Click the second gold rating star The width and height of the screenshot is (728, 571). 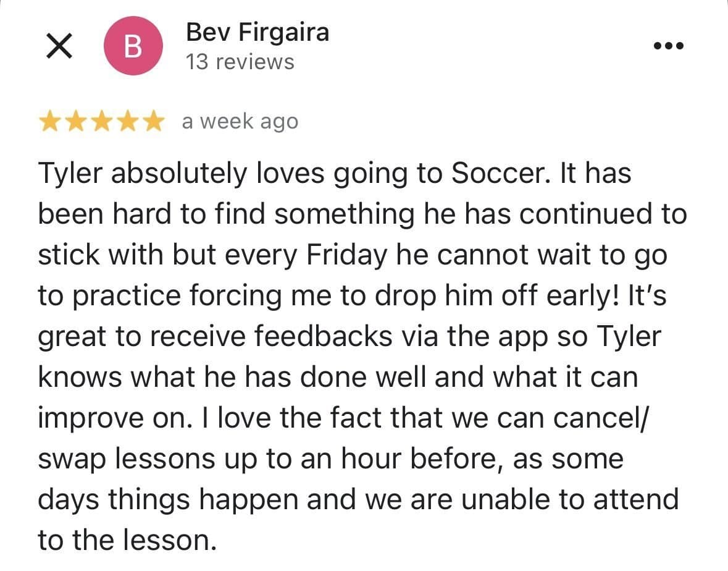[x=75, y=122]
